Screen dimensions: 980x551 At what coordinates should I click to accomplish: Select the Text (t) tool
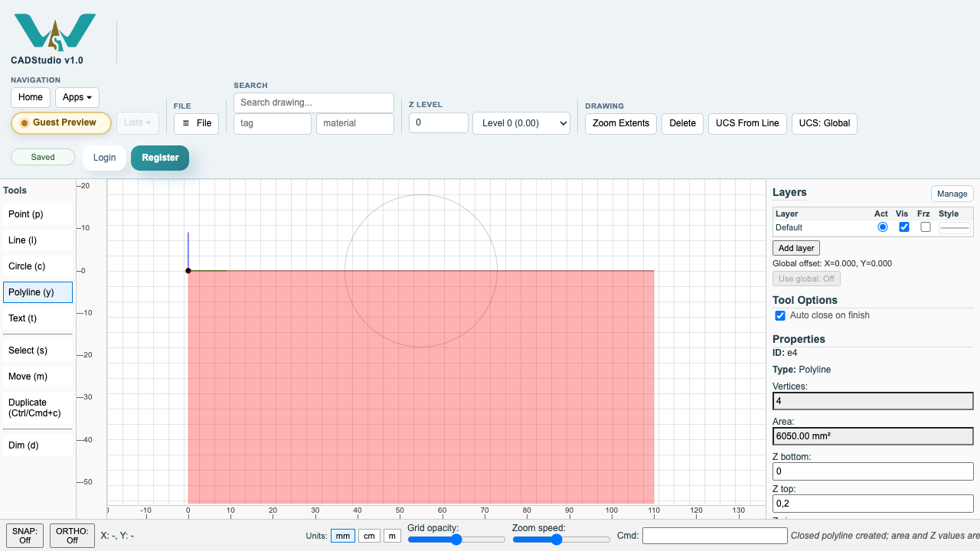(x=38, y=318)
